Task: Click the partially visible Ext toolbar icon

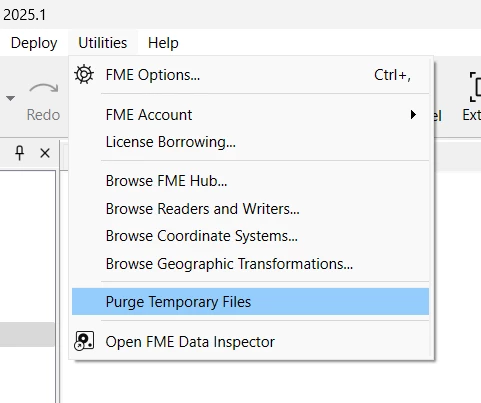Action: point(475,87)
